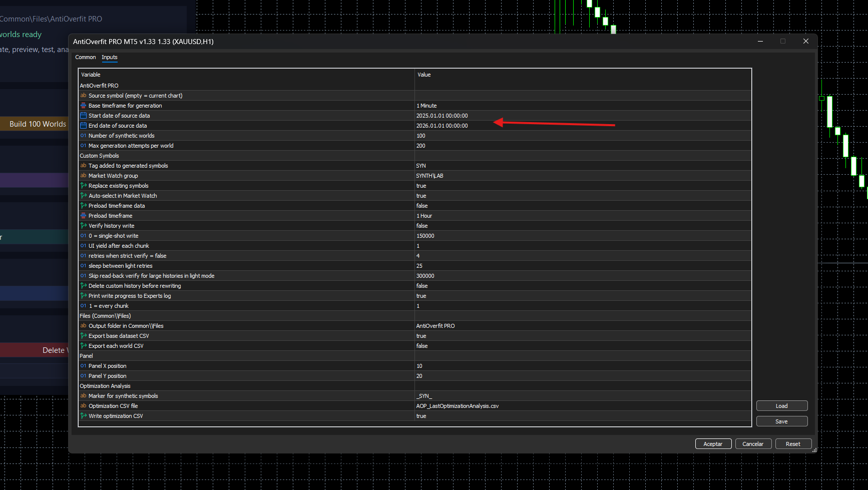This screenshot has height=490, width=868.
Task: Click the integer icon beside retries when strict verify
Action: click(83, 256)
